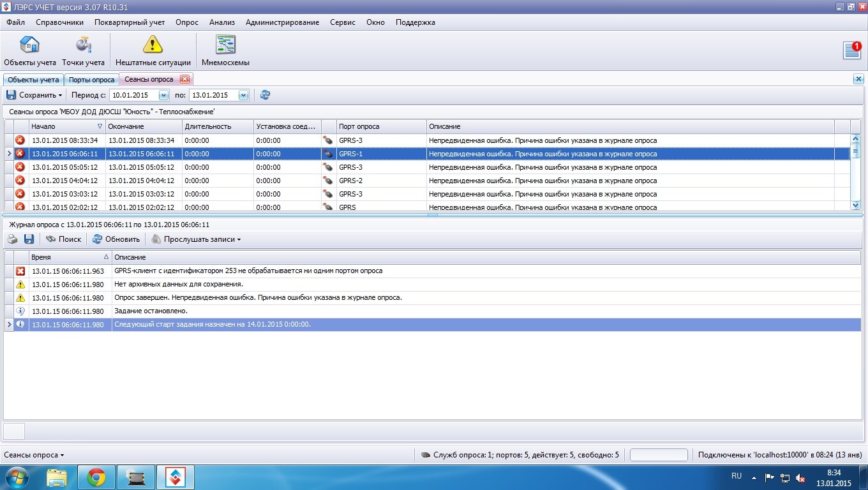Click Обновить button in journal toolbar

tap(116, 239)
